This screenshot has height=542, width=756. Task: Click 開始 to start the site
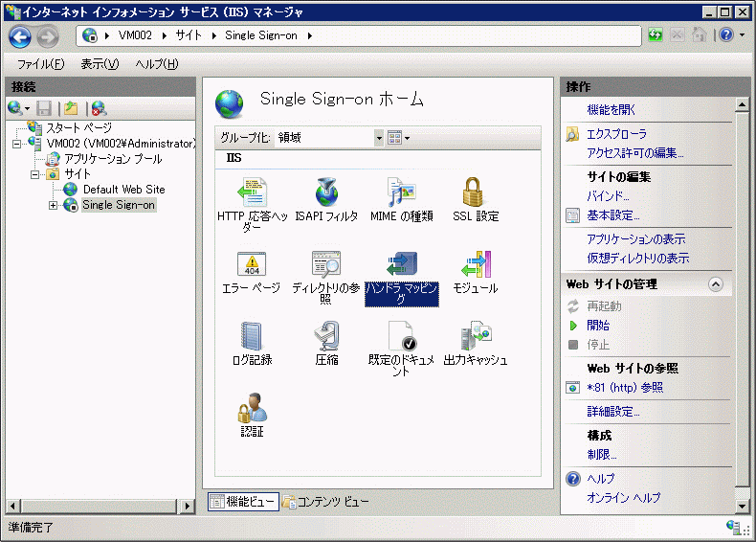[x=598, y=326]
